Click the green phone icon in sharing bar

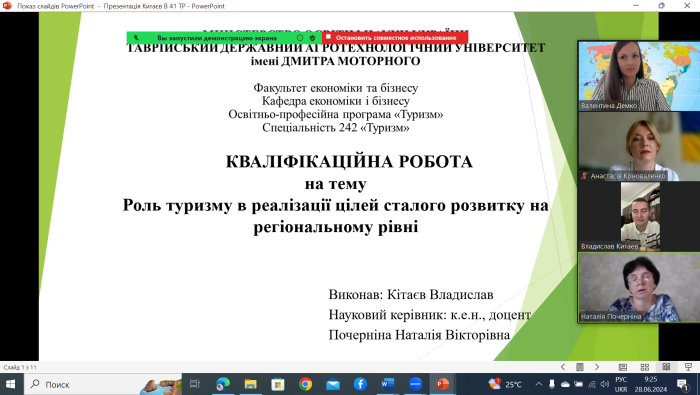pos(136,38)
